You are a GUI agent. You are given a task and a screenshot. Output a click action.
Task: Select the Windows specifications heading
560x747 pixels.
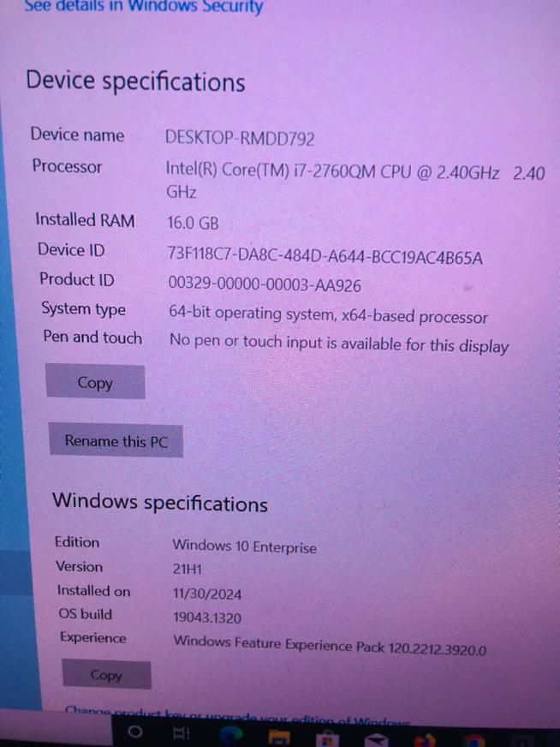pyautogui.click(x=160, y=502)
